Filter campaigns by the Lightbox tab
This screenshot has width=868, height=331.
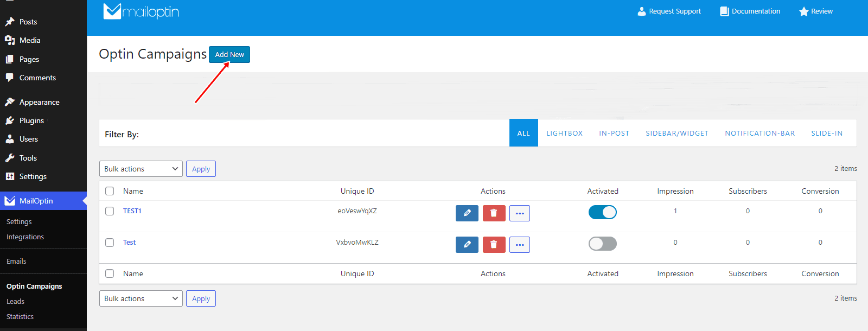(564, 133)
